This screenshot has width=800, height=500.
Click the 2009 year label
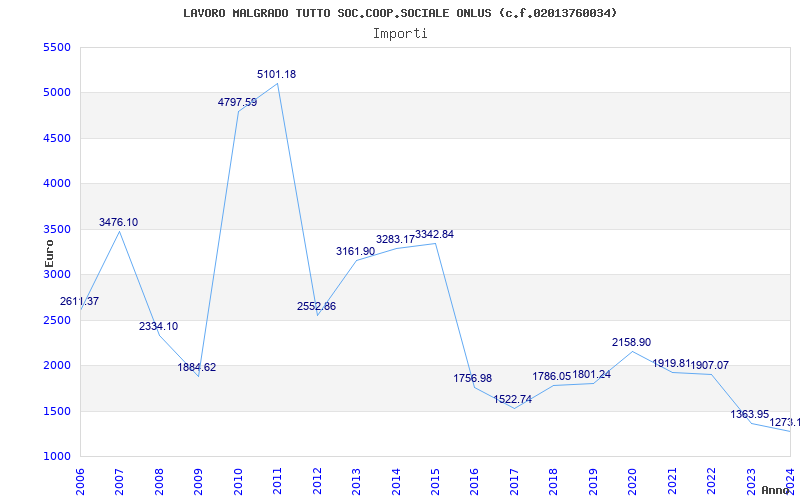(x=198, y=481)
